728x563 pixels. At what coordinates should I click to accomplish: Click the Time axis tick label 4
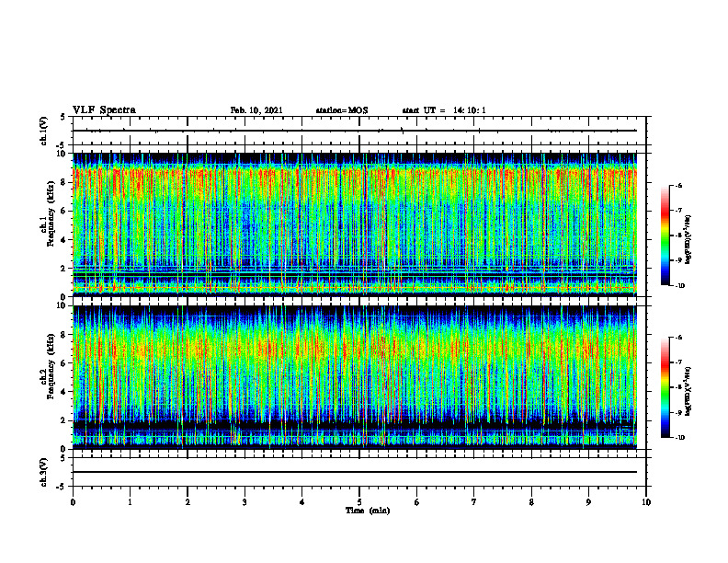[x=302, y=502]
